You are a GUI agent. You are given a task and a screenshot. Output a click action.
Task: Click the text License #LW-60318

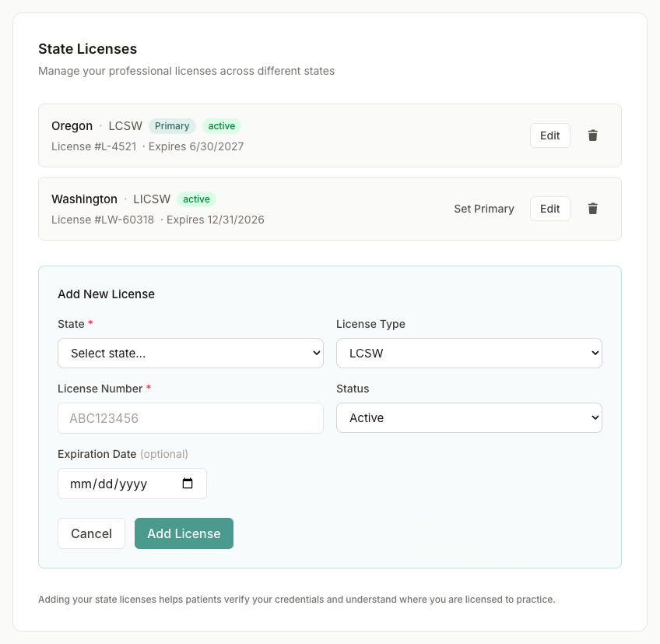tap(103, 220)
